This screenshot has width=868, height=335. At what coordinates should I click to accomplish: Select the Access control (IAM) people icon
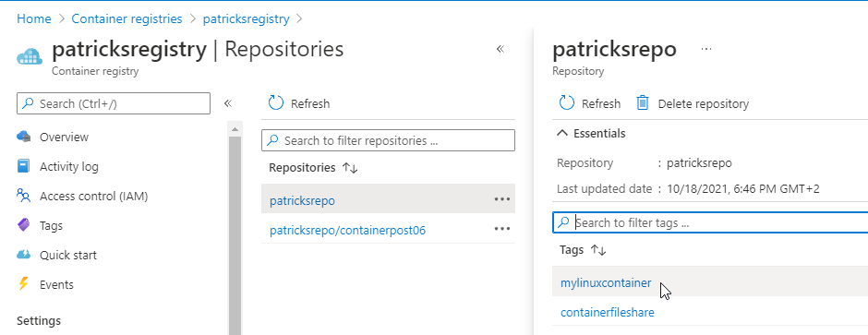[x=24, y=196]
